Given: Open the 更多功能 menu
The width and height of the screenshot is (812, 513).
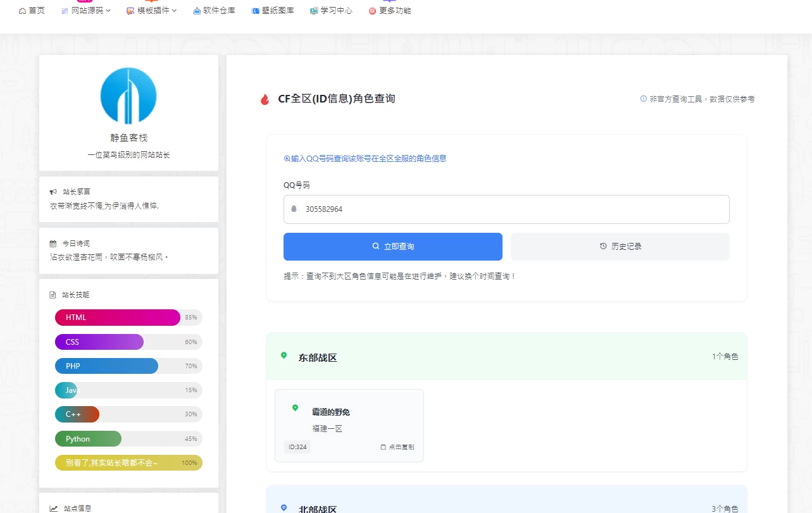Looking at the screenshot, I should click(390, 11).
